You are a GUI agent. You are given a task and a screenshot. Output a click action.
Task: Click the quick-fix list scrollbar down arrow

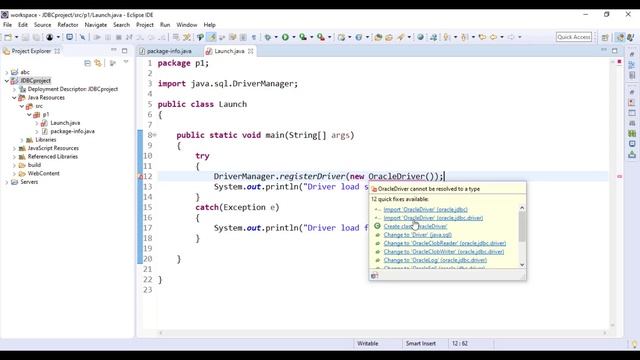click(x=522, y=265)
